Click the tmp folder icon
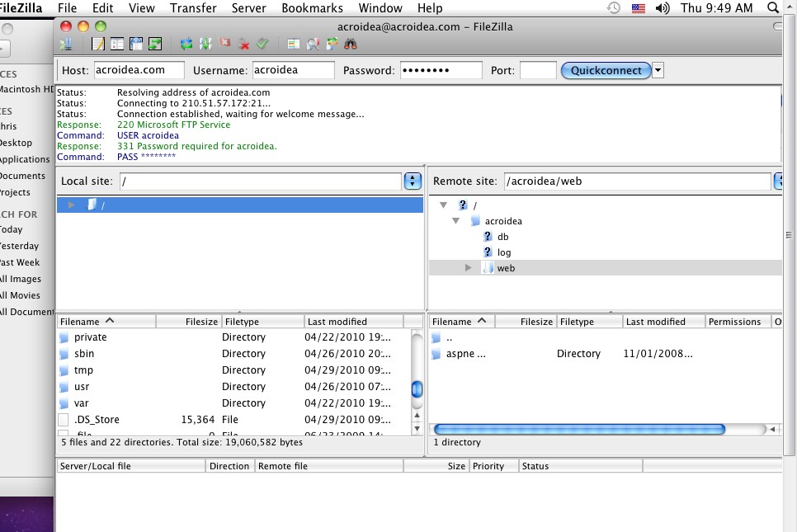 64,370
